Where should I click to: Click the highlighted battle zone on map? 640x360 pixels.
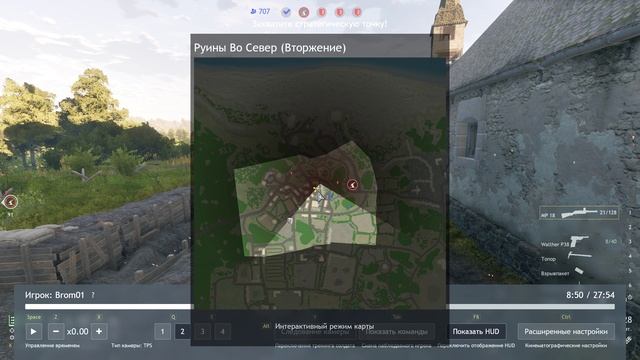pyautogui.click(x=306, y=200)
